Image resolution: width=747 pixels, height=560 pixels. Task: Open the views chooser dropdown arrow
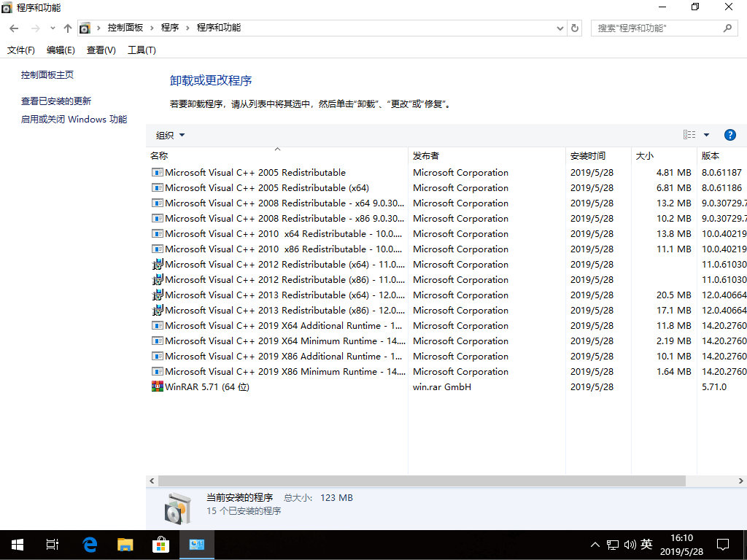click(705, 134)
